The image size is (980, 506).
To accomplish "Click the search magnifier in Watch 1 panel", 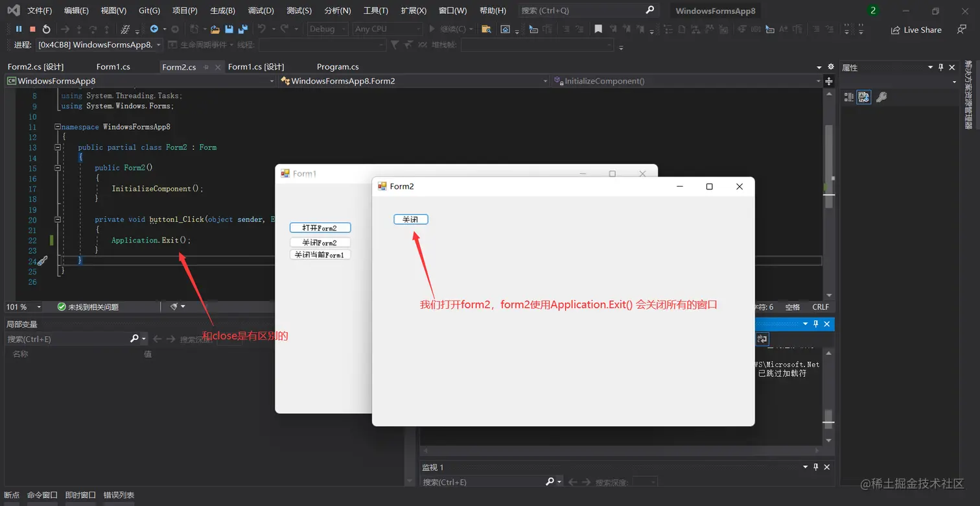I will [550, 482].
